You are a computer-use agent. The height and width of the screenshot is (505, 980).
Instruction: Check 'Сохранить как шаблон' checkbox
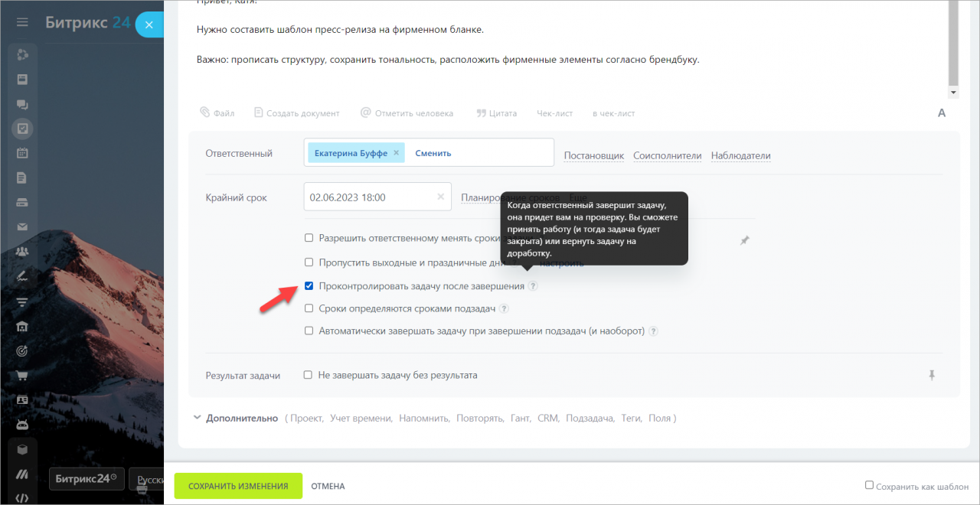coord(869,485)
